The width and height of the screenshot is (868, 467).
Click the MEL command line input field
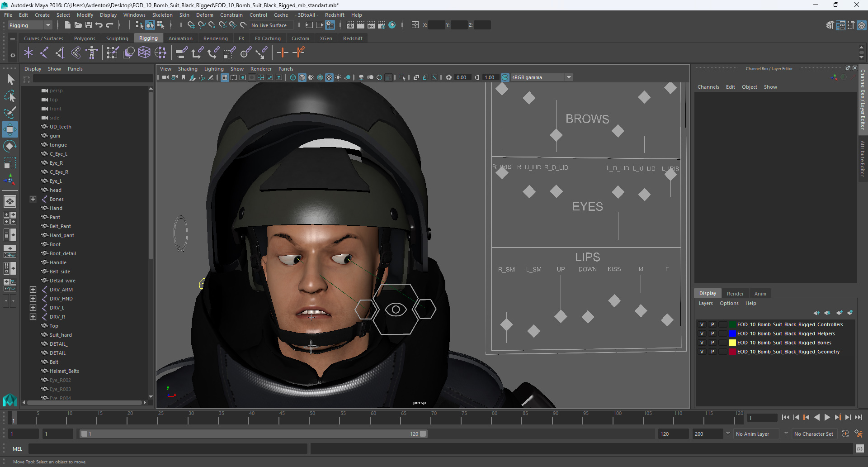[168, 449]
